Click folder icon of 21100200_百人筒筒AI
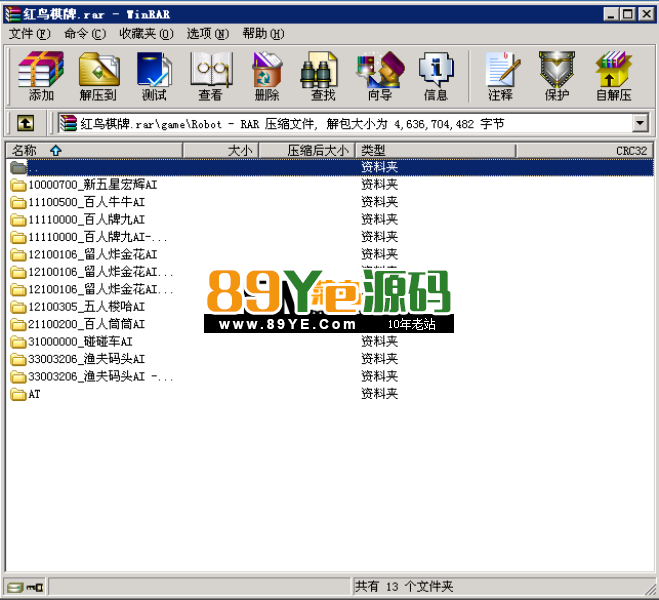Image resolution: width=659 pixels, height=600 pixels. (x=18, y=324)
